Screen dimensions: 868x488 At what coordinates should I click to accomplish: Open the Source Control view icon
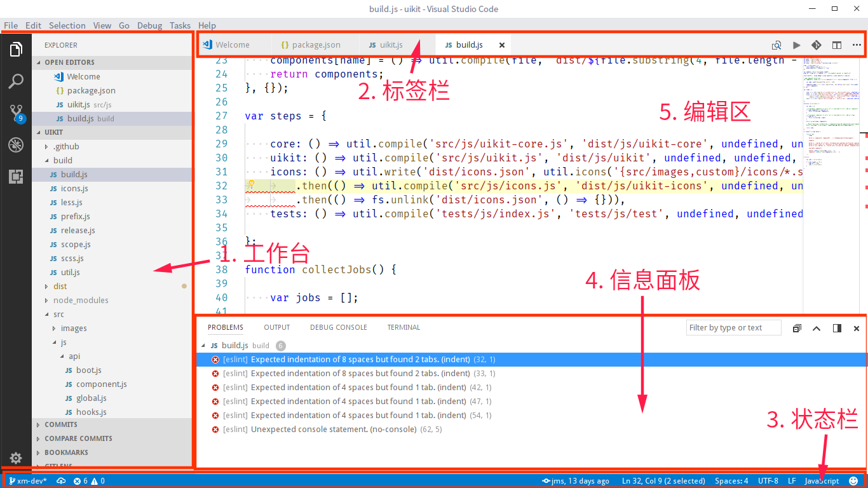tap(16, 114)
